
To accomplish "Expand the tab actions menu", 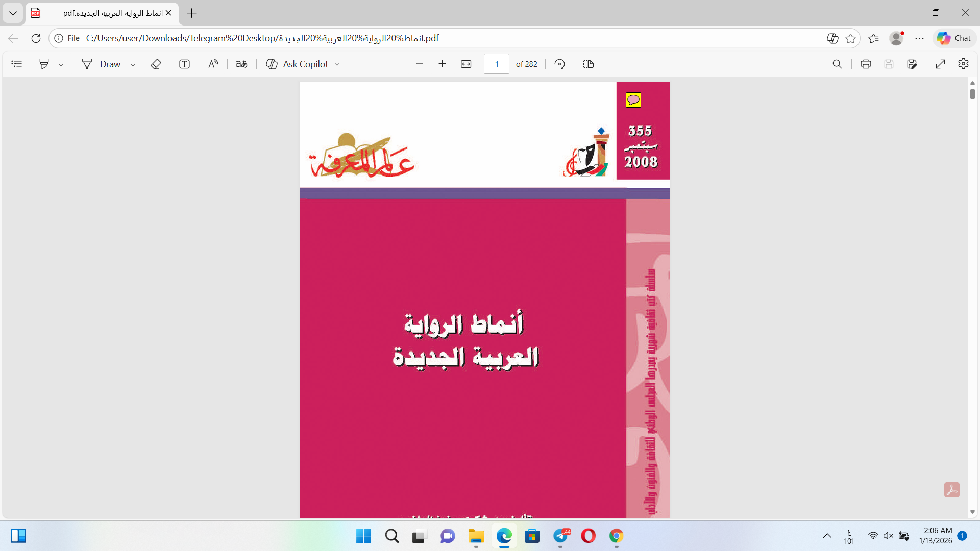I will pos(13,13).
